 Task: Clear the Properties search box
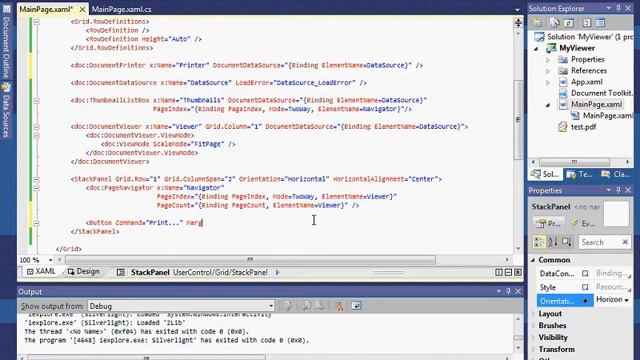[x=625, y=242]
